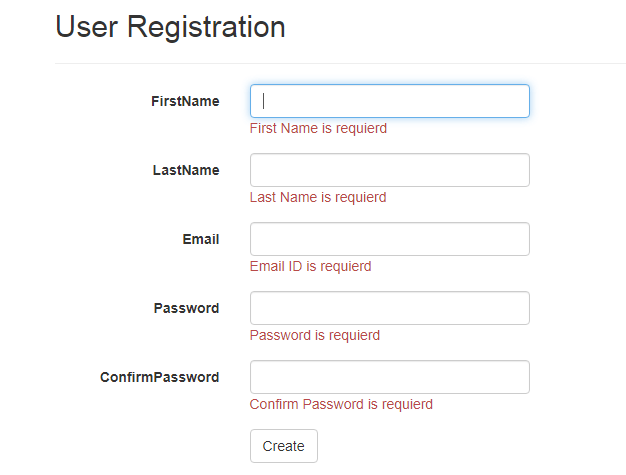The width and height of the screenshot is (626, 475).
Task: Click the Password field label
Action: [x=186, y=308]
